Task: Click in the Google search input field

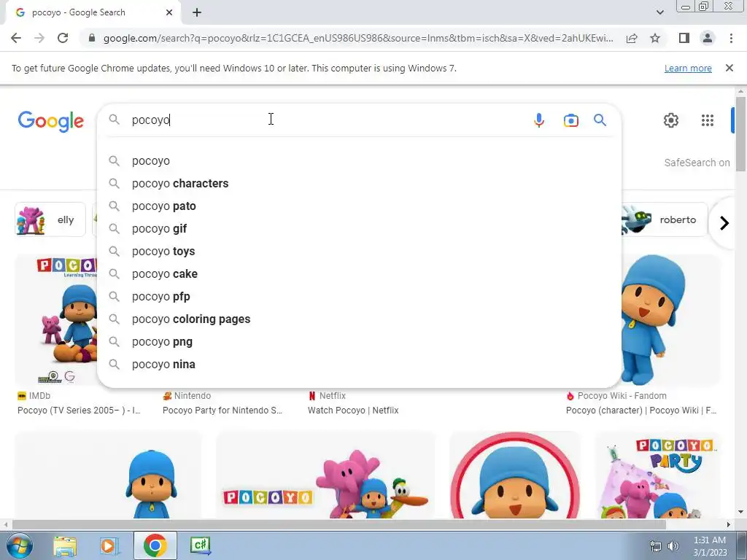Action: (326, 120)
